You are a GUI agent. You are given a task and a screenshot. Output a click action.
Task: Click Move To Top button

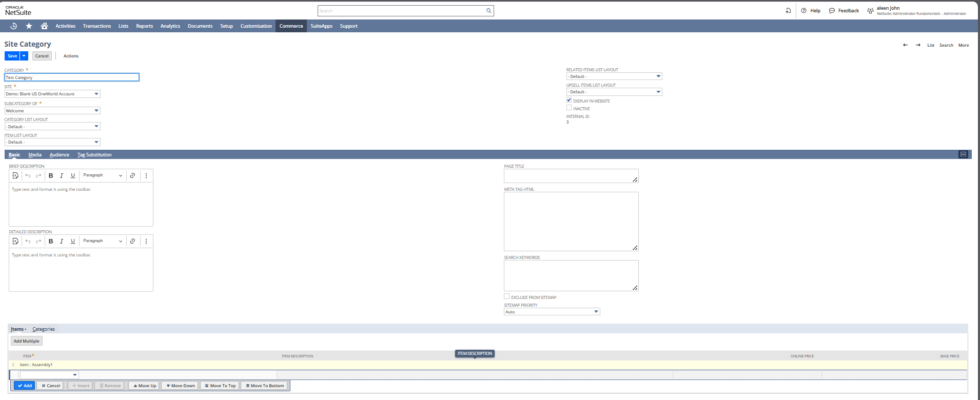[220, 386]
